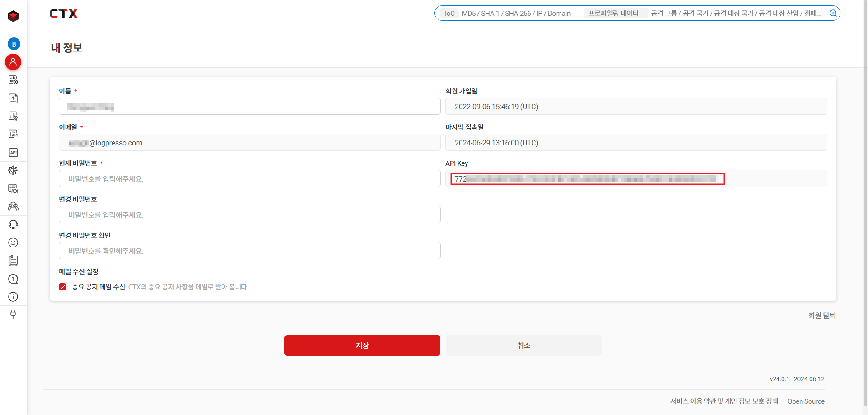The height and width of the screenshot is (415, 868).
Task: Open the Open Source link
Action: click(x=806, y=401)
